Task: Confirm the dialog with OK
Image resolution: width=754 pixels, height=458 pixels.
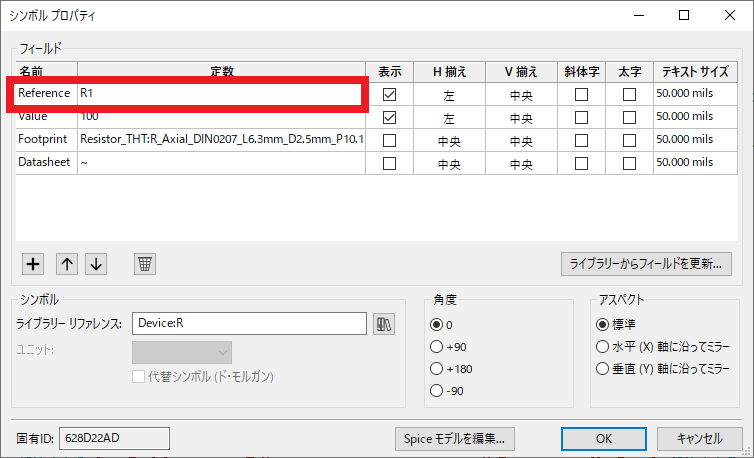Action: tap(603, 438)
